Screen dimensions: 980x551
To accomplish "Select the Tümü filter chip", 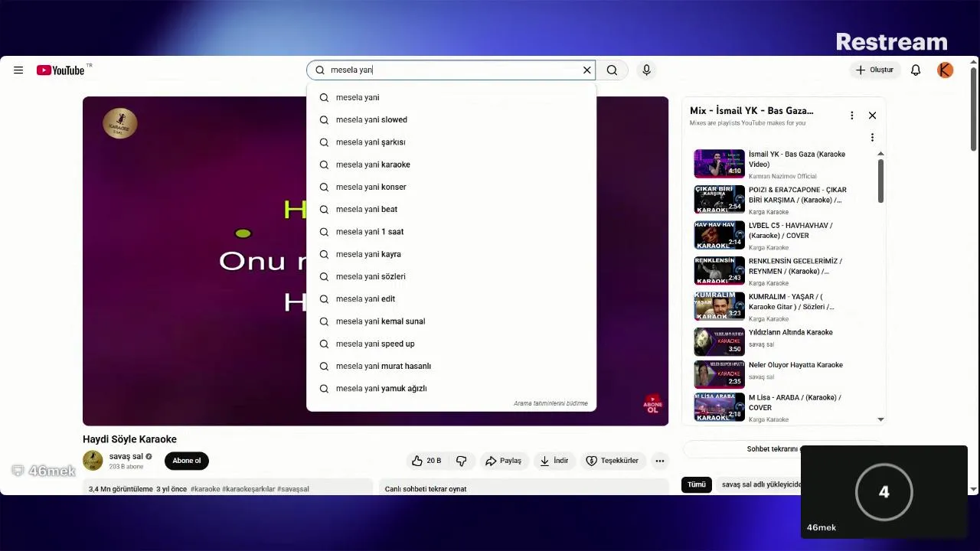I will 696,484.
